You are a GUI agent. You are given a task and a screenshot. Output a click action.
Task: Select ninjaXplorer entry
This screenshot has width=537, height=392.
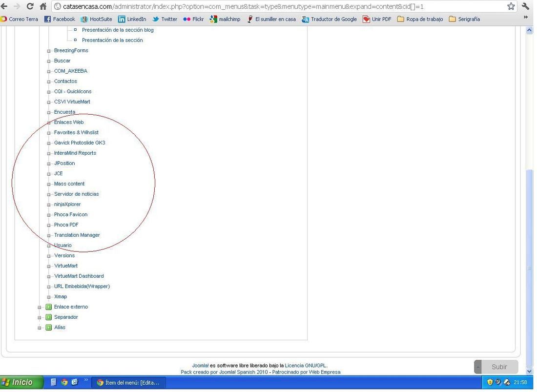(x=67, y=205)
